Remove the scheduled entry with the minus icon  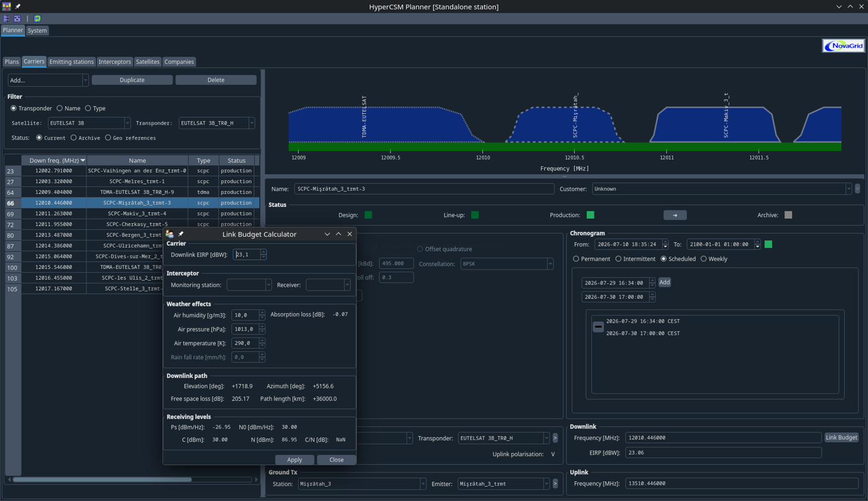pos(598,327)
